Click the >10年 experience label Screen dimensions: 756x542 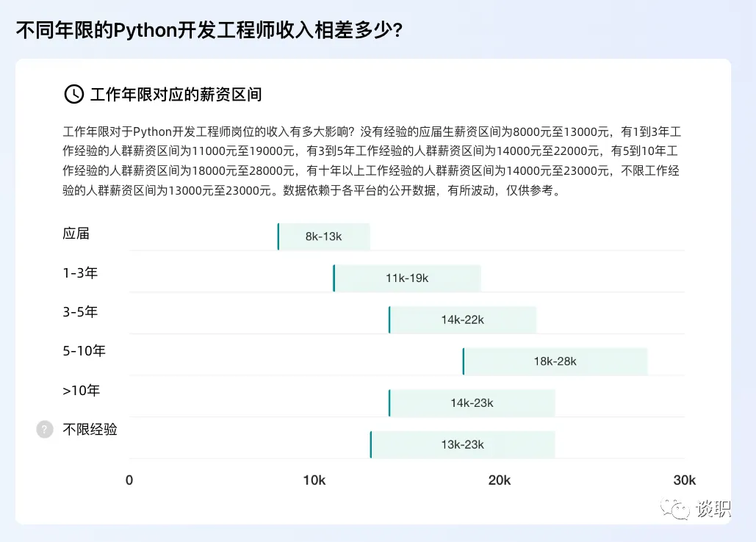82,391
